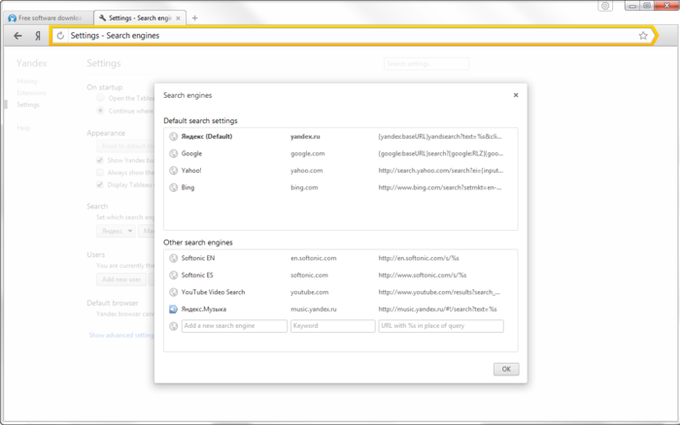This screenshot has height=425, width=680.
Task: Open the Яндекс search engine dropdown behind dialog
Action: point(116,231)
